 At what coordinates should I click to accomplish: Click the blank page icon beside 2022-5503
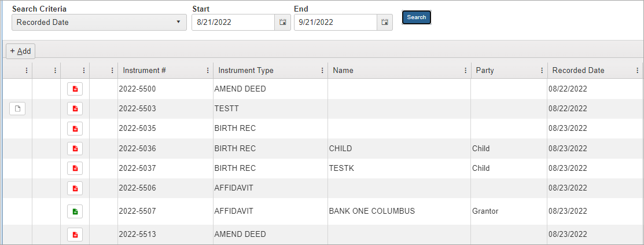pos(17,109)
